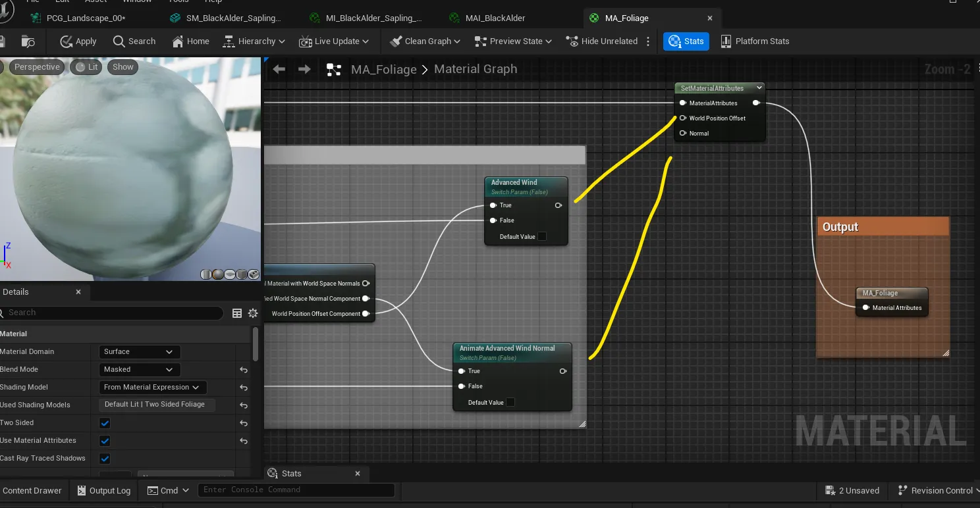Screen dimensions: 980x508
Task: Click the graph back navigation arrow
Action: 279,69
